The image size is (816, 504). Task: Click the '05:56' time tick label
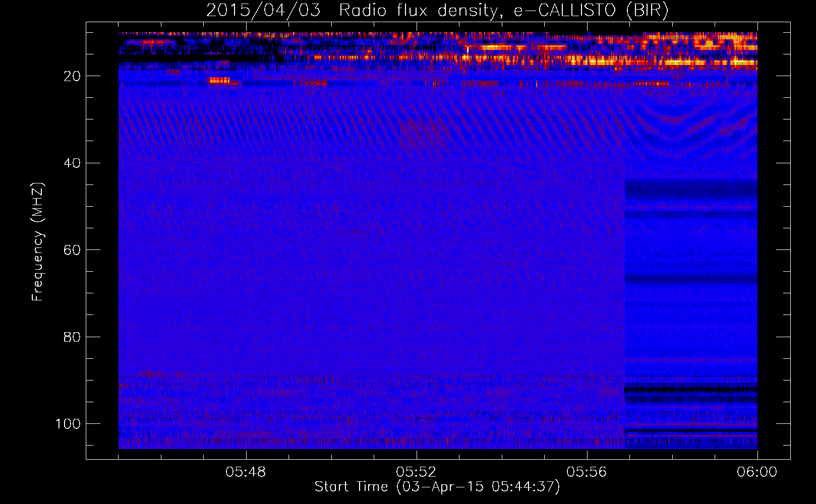(x=587, y=472)
